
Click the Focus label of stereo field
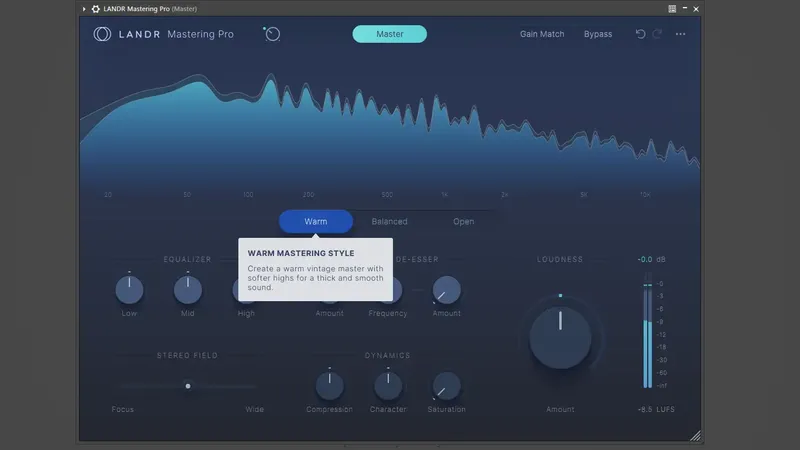pyautogui.click(x=122, y=409)
